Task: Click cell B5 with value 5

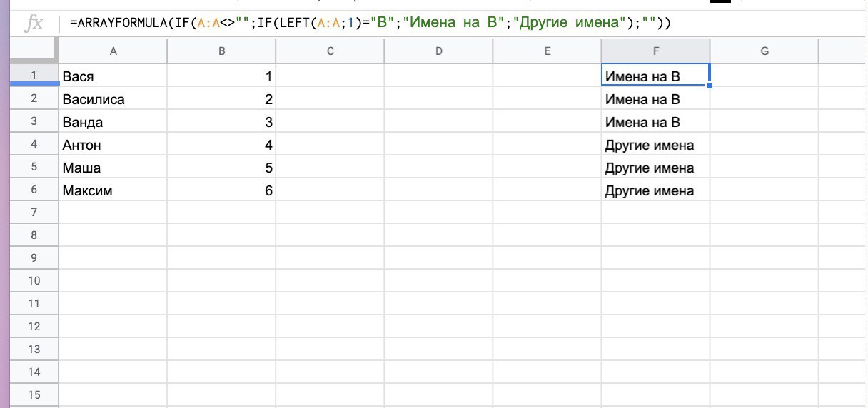Action: (x=221, y=167)
